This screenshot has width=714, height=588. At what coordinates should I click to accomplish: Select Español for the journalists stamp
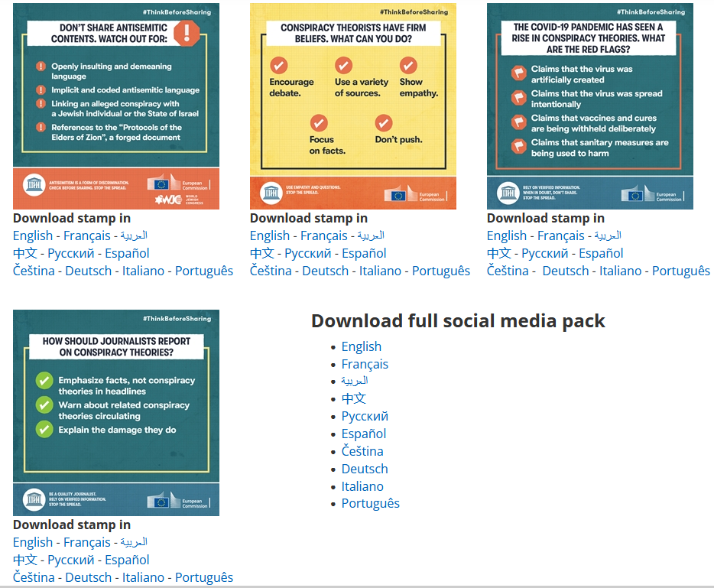tap(127, 560)
